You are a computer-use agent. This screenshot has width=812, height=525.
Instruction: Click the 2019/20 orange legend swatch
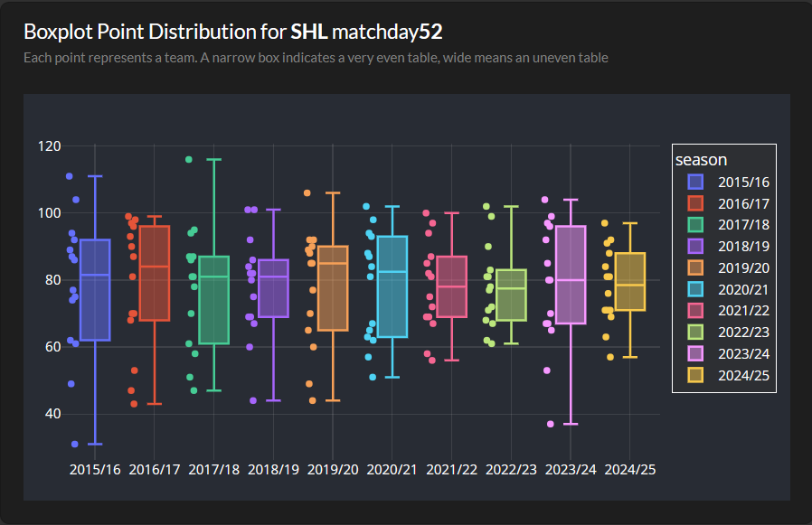(695, 268)
